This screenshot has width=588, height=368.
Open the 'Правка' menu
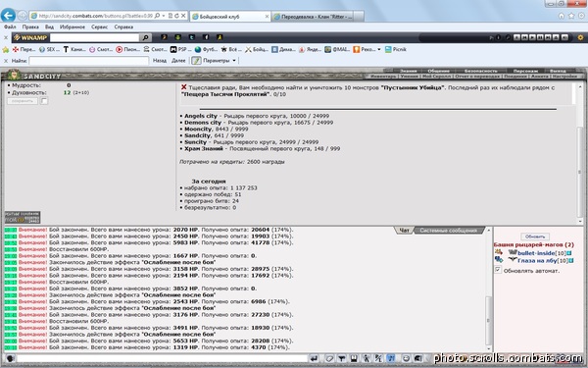coord(30,27)
